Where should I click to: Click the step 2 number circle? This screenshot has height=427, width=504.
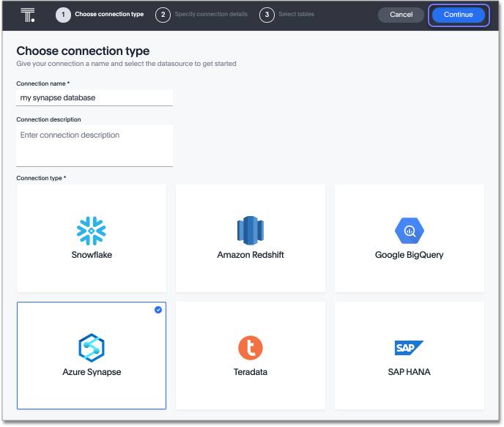point(163,15)
